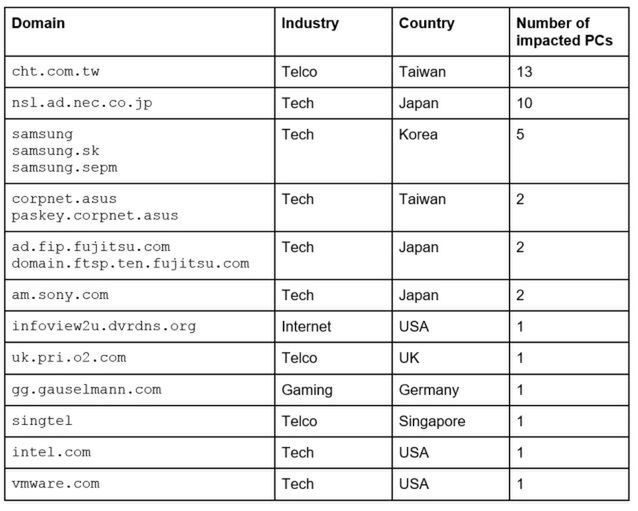Click the Singapore country cell
The image size is (638, 511).
(x=432, y=421)
